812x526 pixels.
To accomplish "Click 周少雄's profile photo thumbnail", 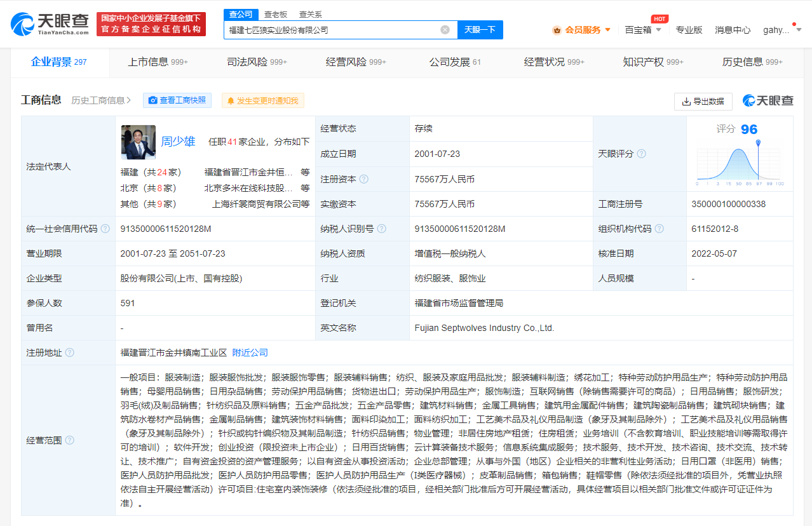I will coord(139,142).
